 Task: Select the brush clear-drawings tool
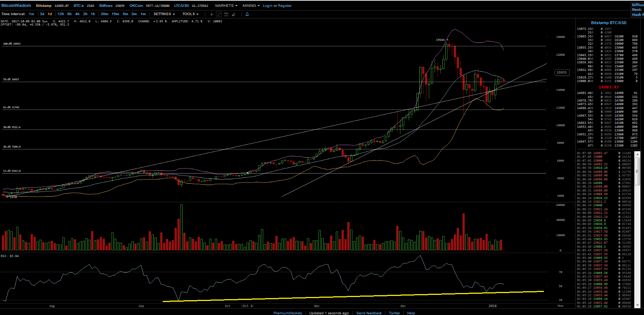234,14
